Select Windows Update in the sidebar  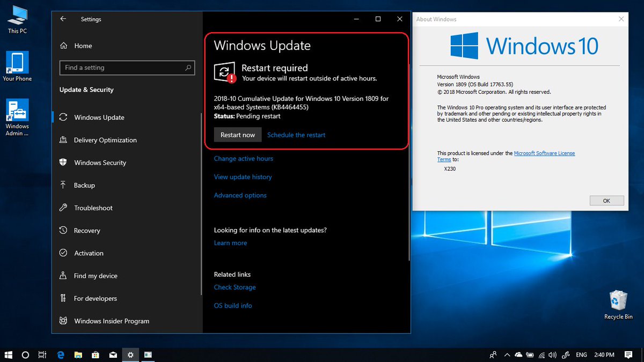pos(98,117)
